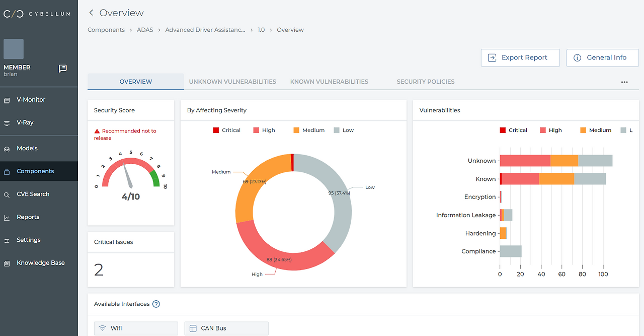Toggle Medium in the Vulnerabilities legend
Screen dimensions: 644x336
596,130
